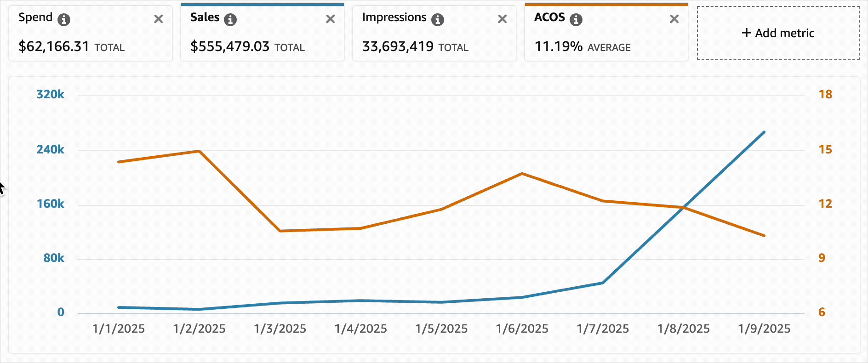Click the ACOS data point at 1/6/2025
Image resolution: width=868 pixels, height=363 pixels.
pyautogui.click(x=522, y=174)
